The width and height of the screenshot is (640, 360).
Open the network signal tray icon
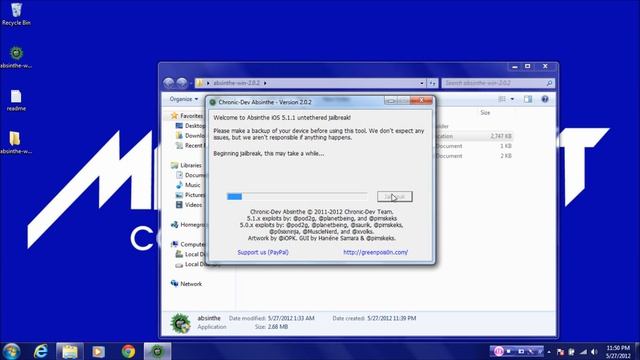pos(584,352)
